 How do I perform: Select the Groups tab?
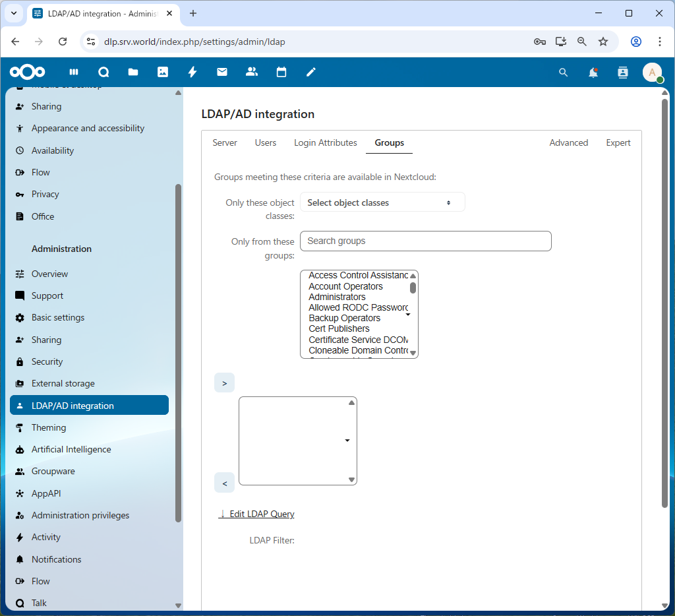pyautogui.click(x=389, y=142)
